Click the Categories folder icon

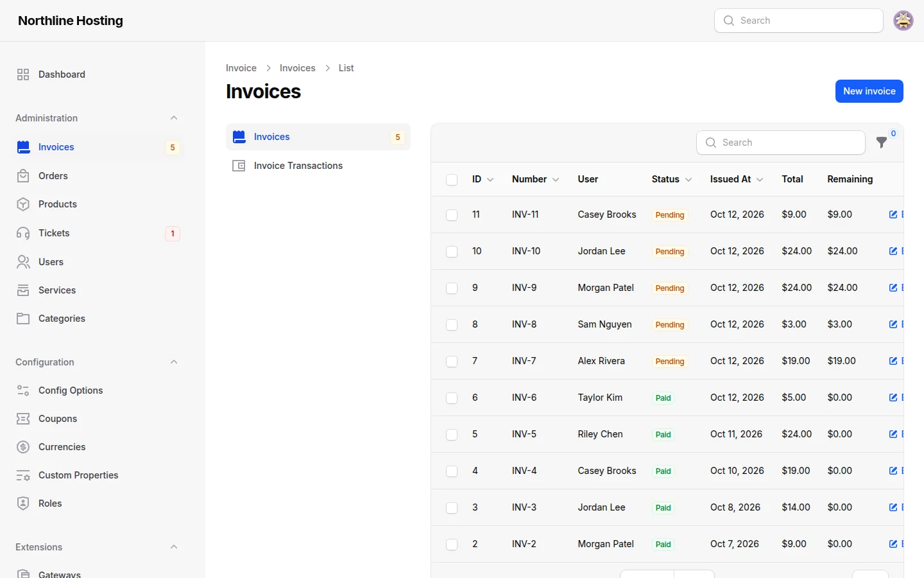(x=23, y=319)
